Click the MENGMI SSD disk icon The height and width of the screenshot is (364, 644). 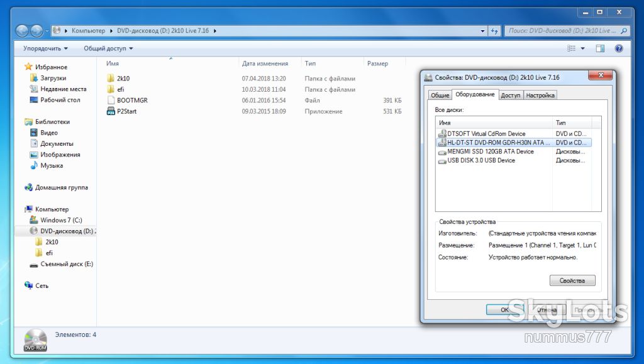point(442,152)
